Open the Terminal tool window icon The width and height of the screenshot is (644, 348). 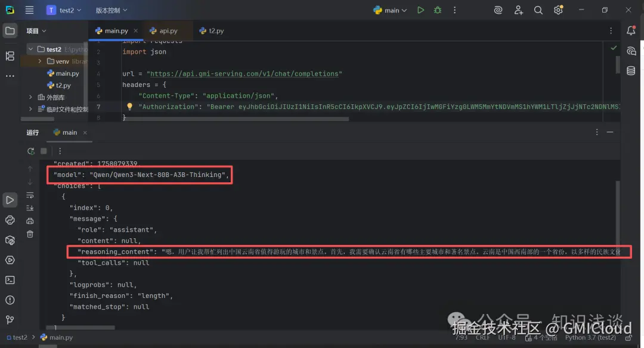coord(10,280)
